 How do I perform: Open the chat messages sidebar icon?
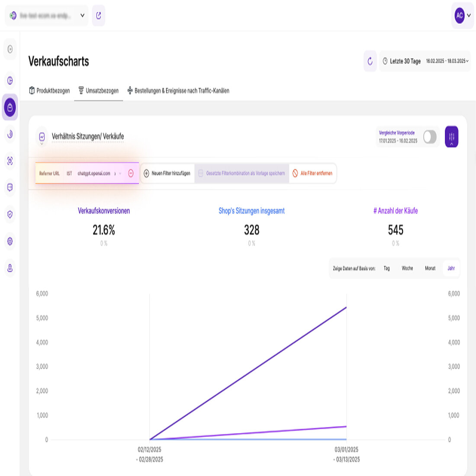point(10,187)
